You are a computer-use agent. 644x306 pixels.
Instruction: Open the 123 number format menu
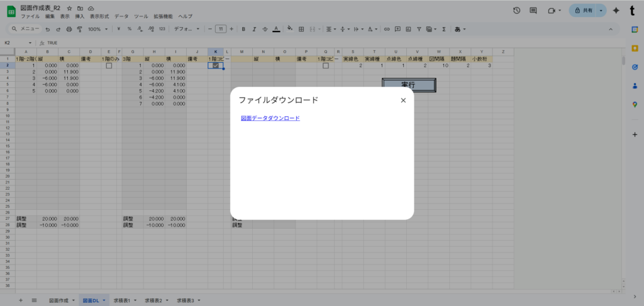click(162, 29)
